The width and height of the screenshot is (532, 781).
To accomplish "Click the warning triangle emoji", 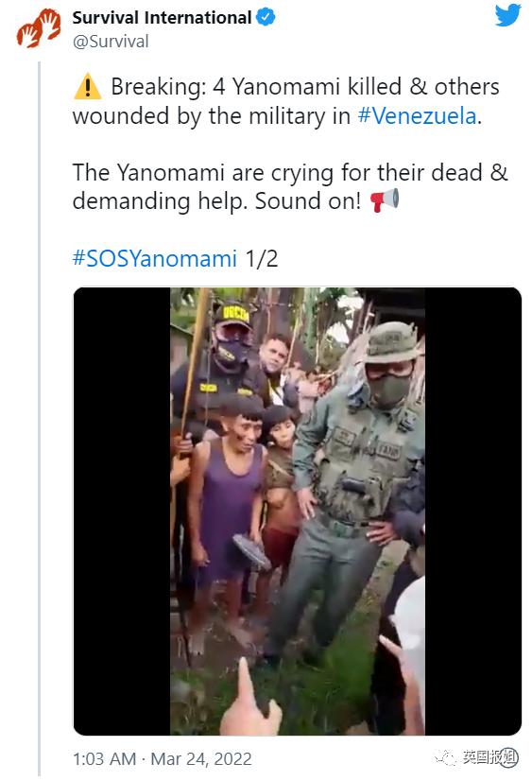I will tap(88, 86).
